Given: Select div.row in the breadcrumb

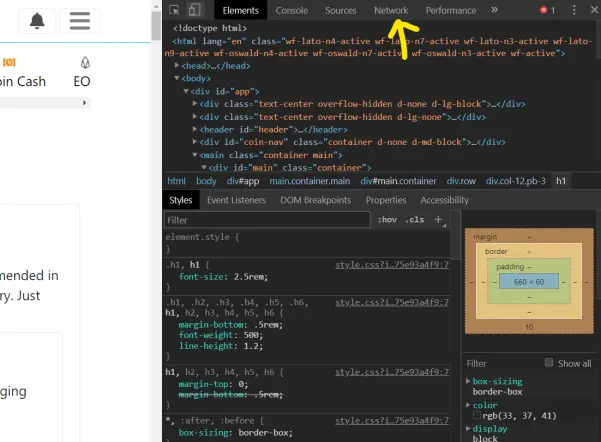Looking at the screenshot, I should click(461, 181).
